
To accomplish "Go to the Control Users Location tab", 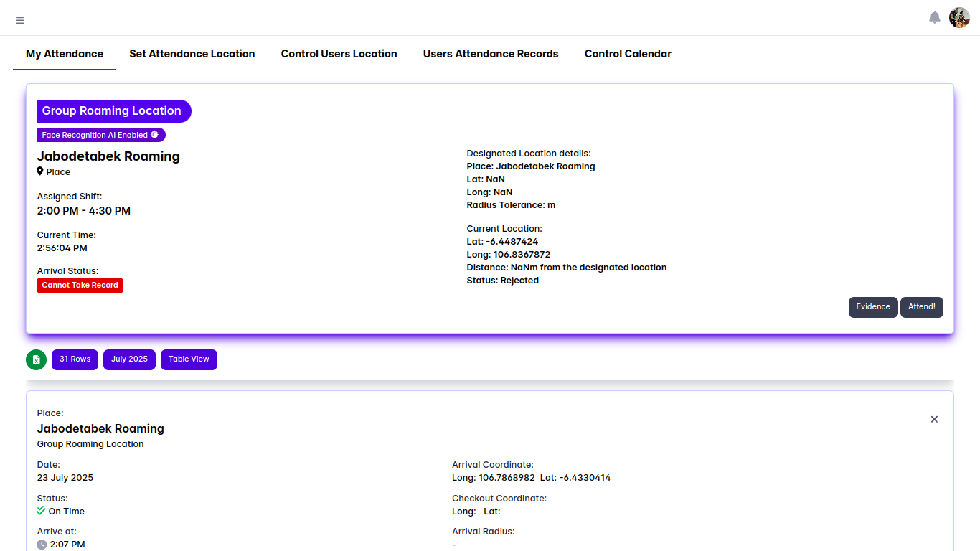I will click(339, 54).
